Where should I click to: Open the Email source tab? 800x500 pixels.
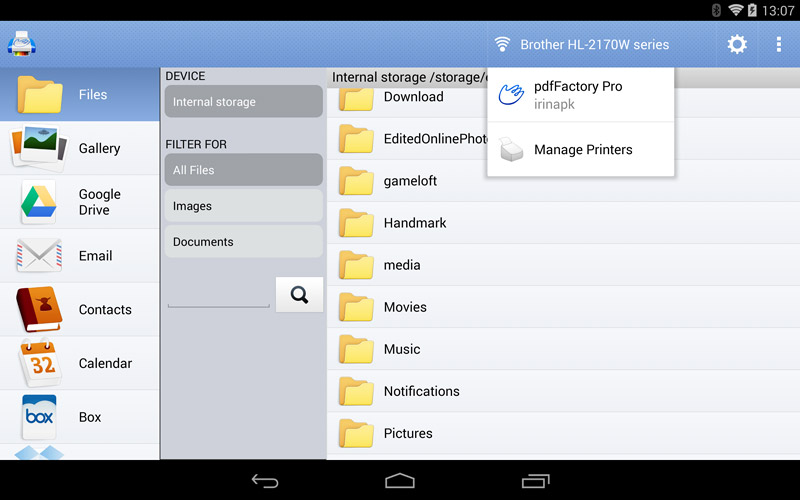80,256
